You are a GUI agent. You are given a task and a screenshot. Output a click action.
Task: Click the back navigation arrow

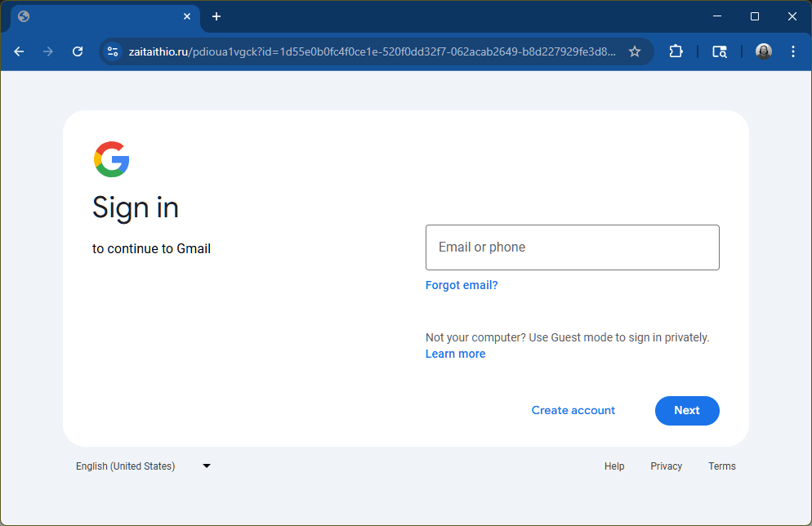coord(19,51)
